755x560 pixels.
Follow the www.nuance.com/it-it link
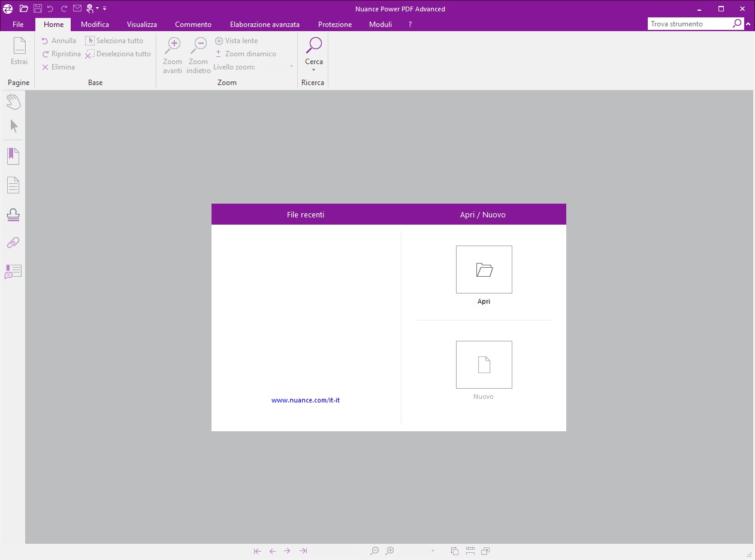[306, 400]
